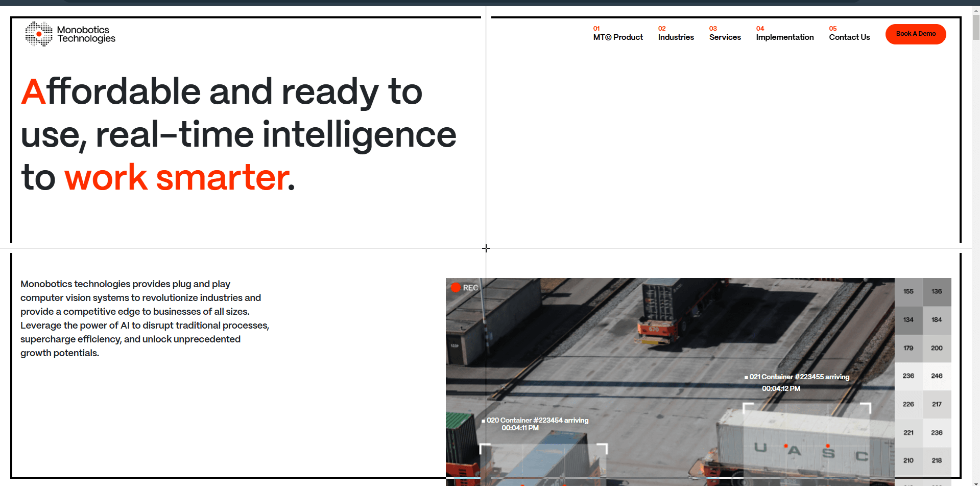Navigate to the Implementation page

point(784,37)
